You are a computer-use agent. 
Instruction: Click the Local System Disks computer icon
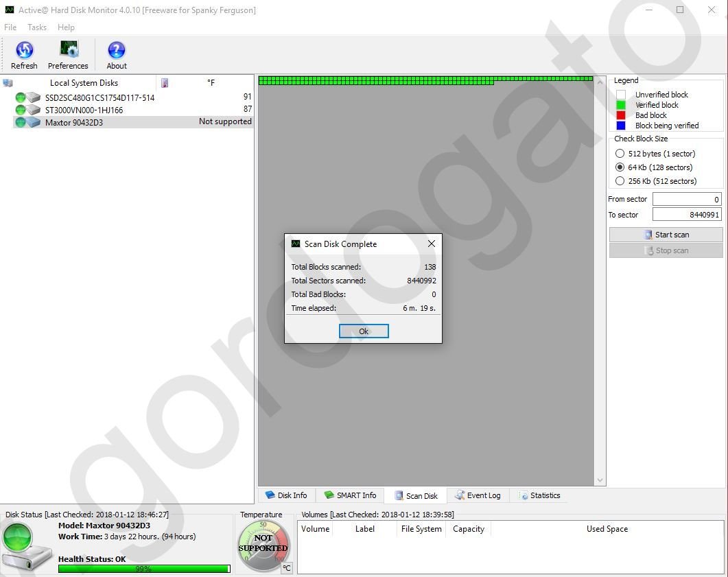(x=8, y=83)
